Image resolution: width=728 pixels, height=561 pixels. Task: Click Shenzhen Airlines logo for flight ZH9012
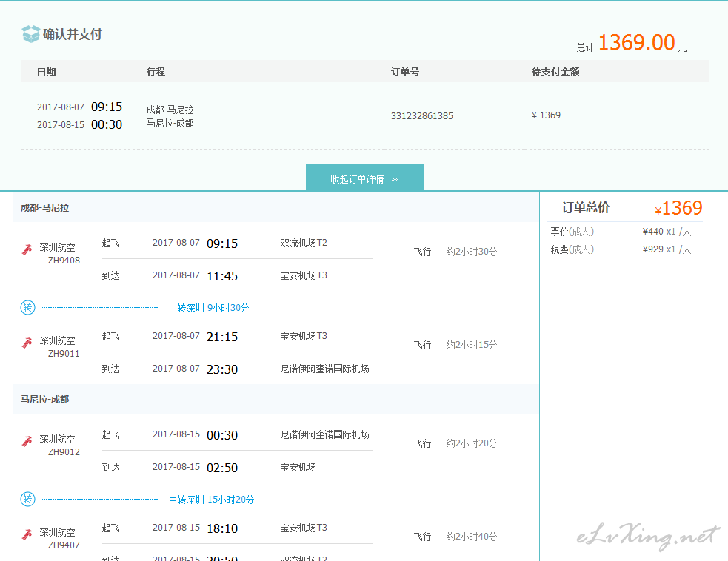click(27, 441)
